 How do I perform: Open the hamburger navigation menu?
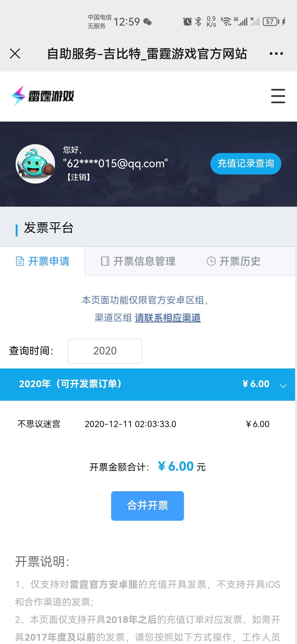coord(278,96)
